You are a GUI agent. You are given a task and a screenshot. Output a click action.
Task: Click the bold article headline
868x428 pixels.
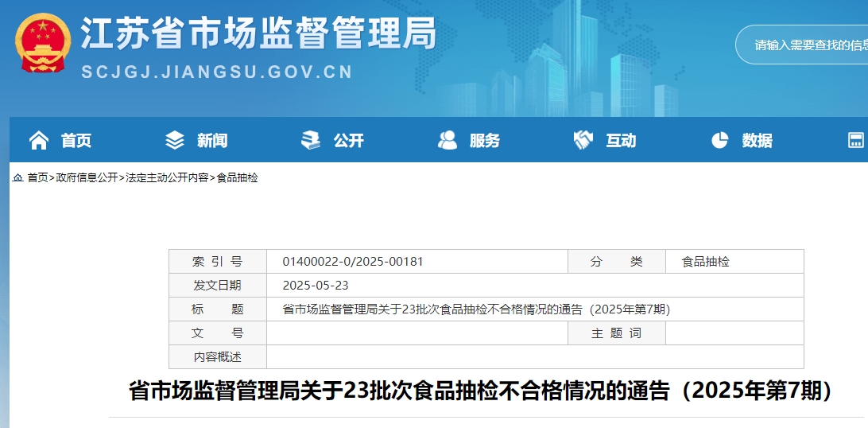pyautogui.click(x=482, y=391)
